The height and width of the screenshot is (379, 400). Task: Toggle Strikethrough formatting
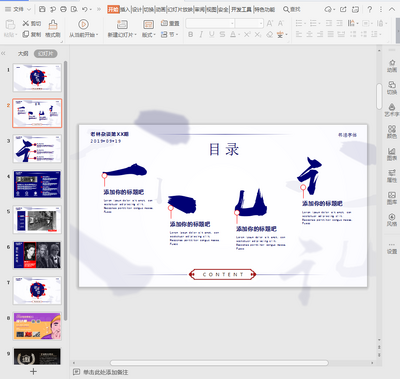coord(222,34)
